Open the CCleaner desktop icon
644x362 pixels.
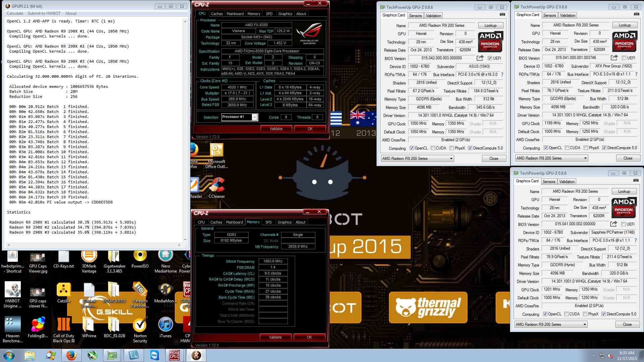coord(217,188)
